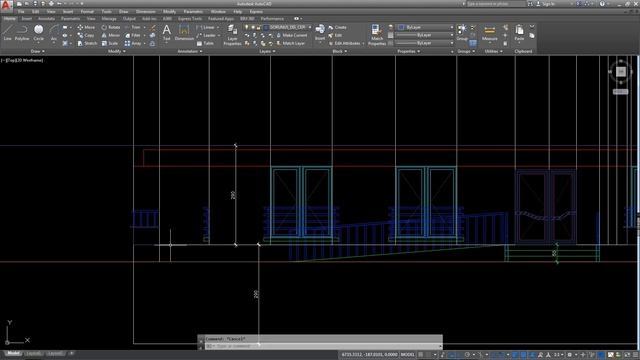Open the Format menu
The image size is (640, 360).
coord(87,12)
